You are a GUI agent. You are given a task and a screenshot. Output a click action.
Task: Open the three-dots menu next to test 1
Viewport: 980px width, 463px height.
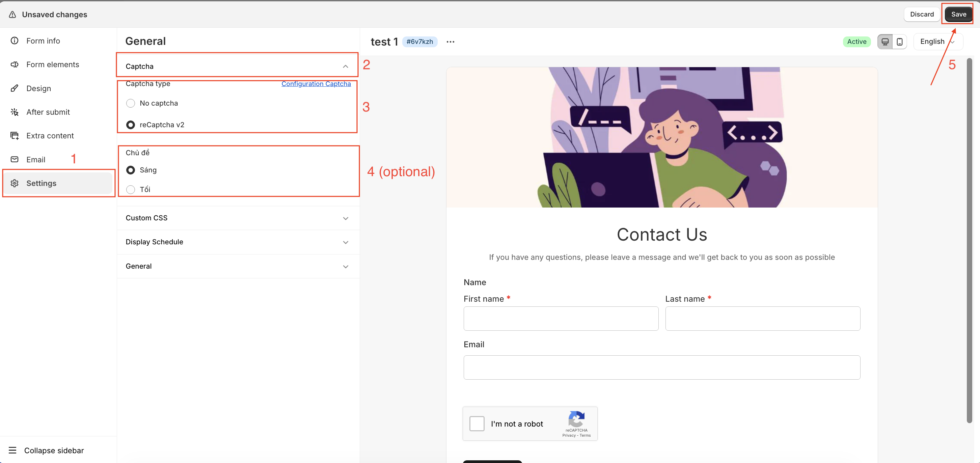tap(451, 42)
